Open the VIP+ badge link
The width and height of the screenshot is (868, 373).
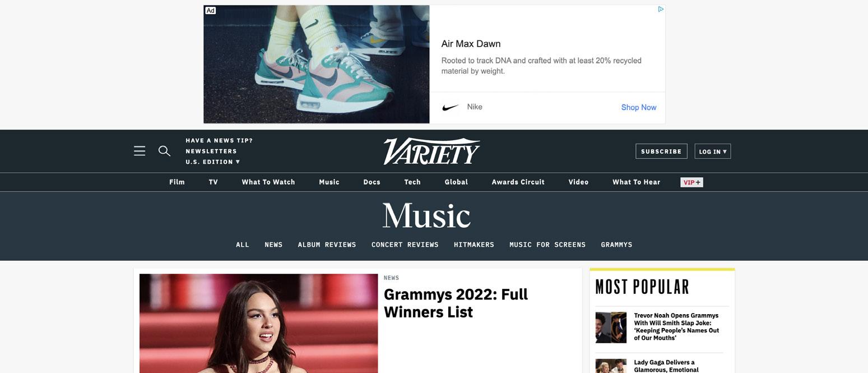tap(691, 182)
